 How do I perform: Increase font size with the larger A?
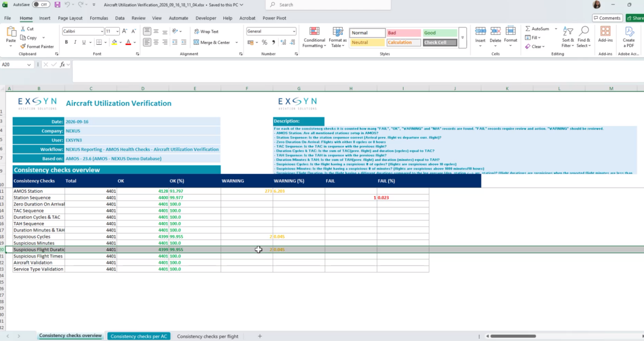tap(125, 31)
